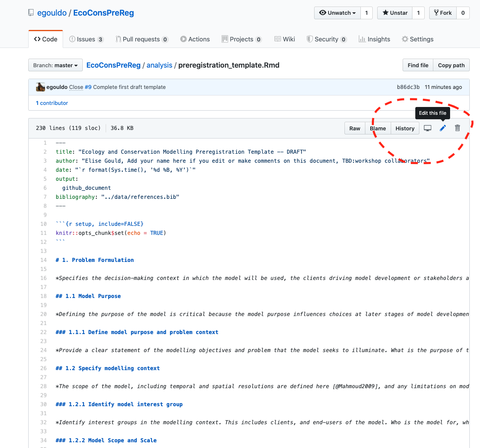Viewport: 480px width, 448px height.
Task: Click the pencil Edit this file icon
Action: (x=443, y=128)
